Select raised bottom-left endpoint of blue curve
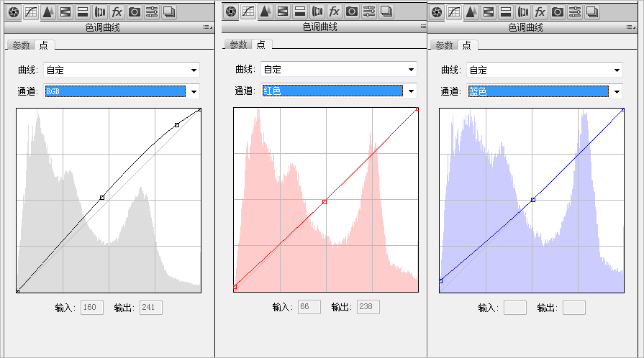Screen dimensions: 644x358 pyautogui.click(x=440, y=281)
